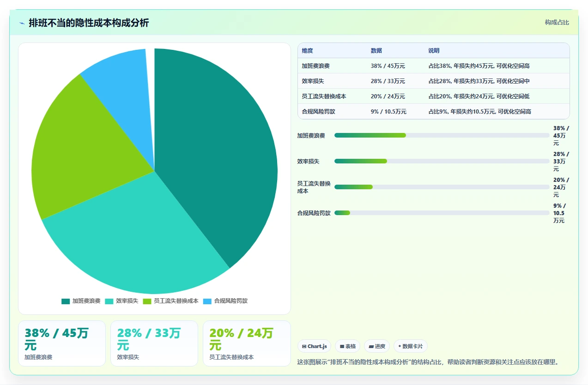Select the 效率损失 table row
The image size is (588, 385).
(x=434, y=81)
